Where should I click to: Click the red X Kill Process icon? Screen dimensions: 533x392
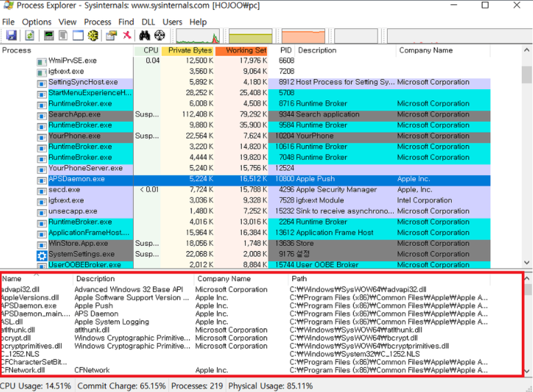point(127,35)
